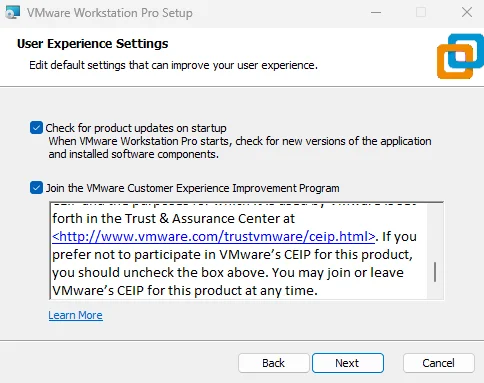Uncheck Check for product updates on startup
This screenshot has width=484, height=383.
pyautogui.click(x=36, y=128)
